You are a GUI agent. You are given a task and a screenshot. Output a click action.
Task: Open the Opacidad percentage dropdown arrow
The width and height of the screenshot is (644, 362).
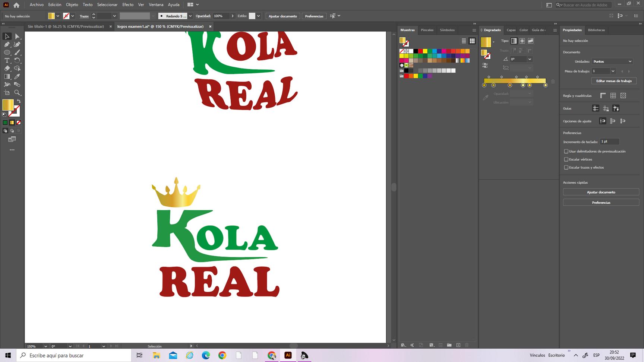click(233, 16)
